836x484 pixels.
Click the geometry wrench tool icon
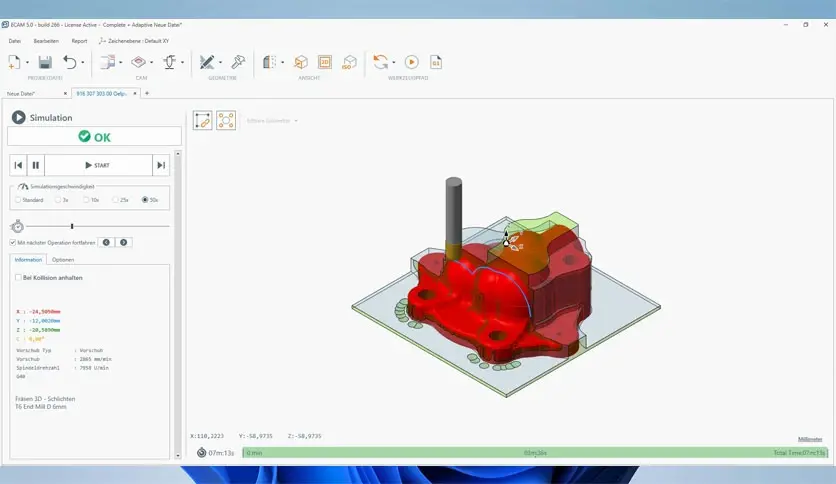click(x=238, y=62)
